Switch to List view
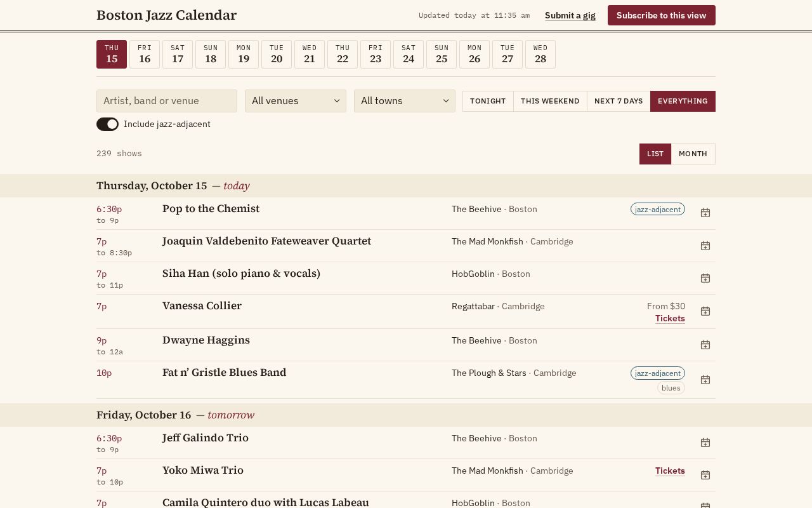Screen dimensions: 812x508 [655, 154]
